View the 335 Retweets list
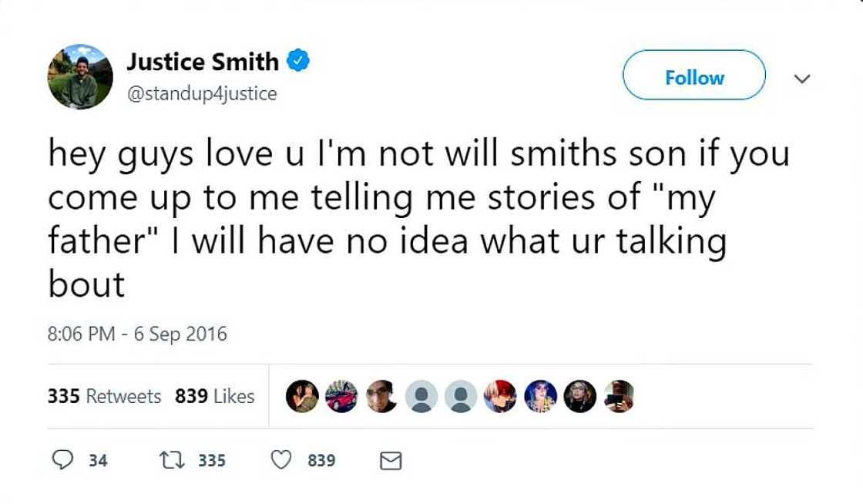The width and height of the screenshot is (863, 504). click(x=104, y=396)
